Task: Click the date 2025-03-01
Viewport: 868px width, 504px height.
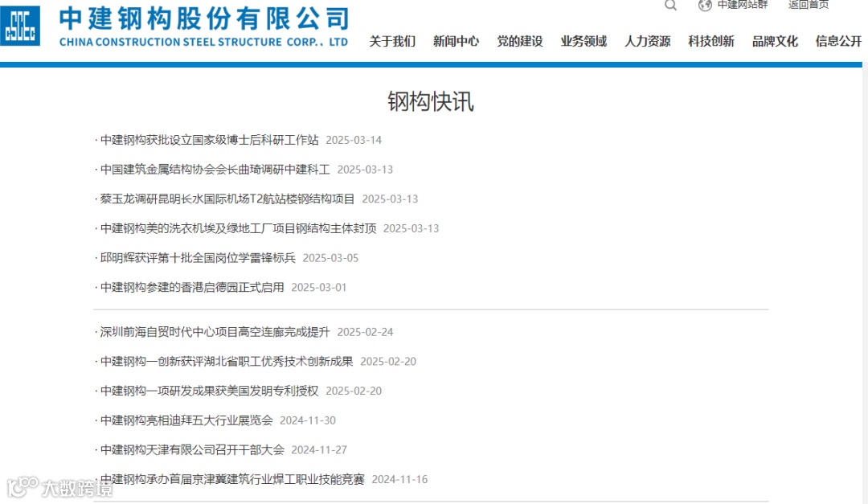Action: [319, 288]
